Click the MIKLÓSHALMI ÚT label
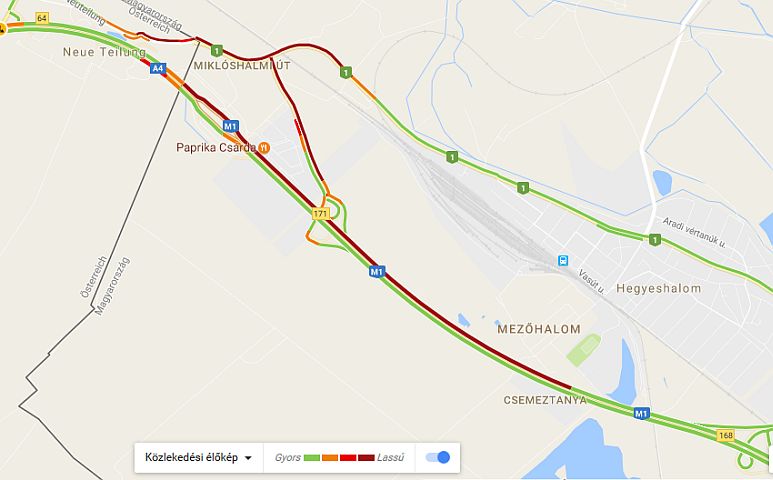This screenshot has width=773, height=480. click(242, 65)
